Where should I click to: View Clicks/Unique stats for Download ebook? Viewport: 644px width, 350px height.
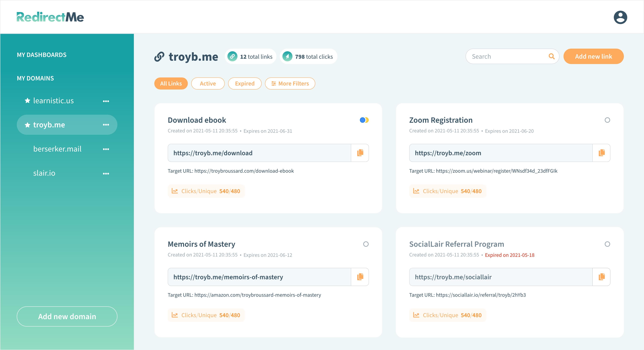206,191
